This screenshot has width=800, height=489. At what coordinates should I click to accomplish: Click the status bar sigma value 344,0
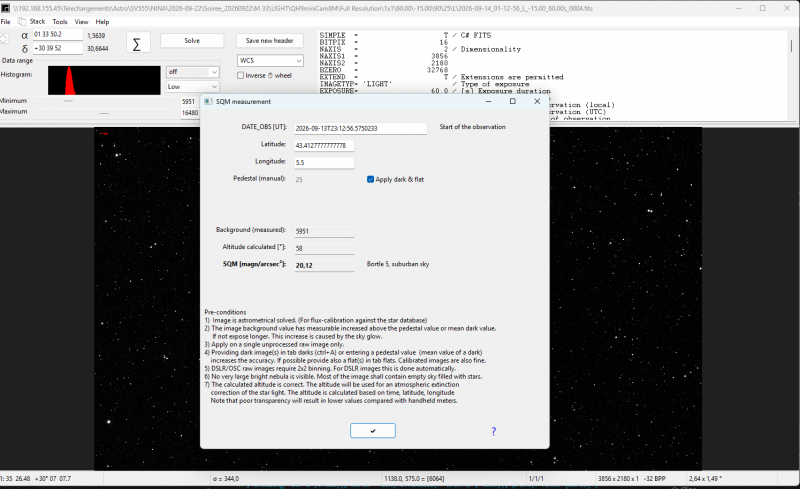tap(226, 479)
